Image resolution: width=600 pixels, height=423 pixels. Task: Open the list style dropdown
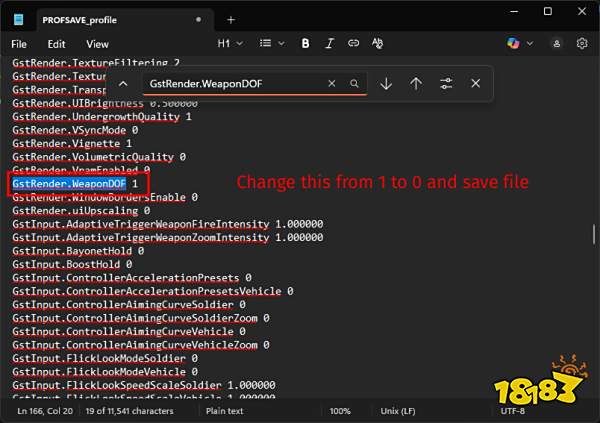[268, 44]
